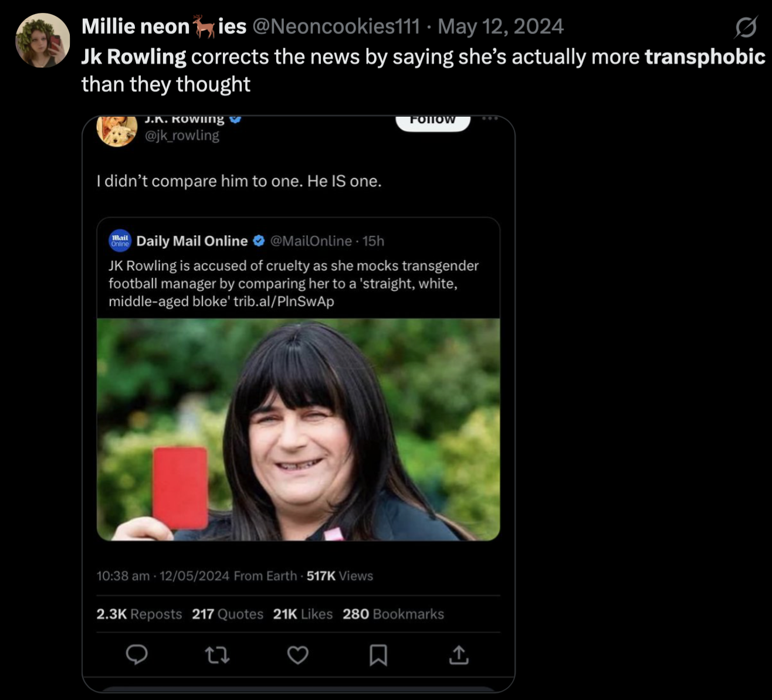This screenshot has width=772, height=700.
Task: Click the slashed-circle icon at top right
Action: tap(745, 27)
